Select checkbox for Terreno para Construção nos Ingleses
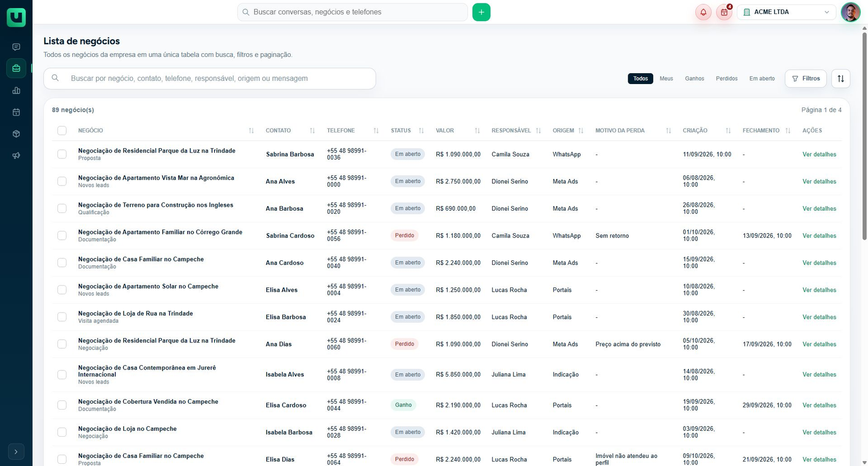This screenshot has height=466, width=868. (x=62, y=208)
